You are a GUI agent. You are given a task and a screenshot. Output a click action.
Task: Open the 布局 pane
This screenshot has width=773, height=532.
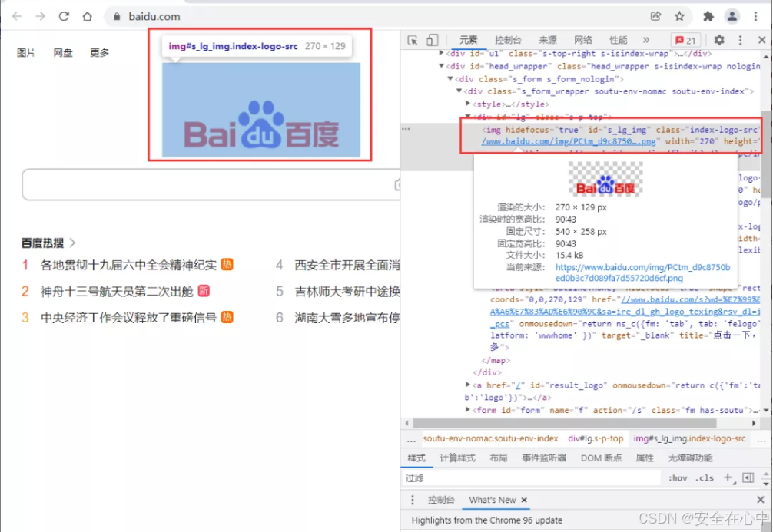pos(499,458)
